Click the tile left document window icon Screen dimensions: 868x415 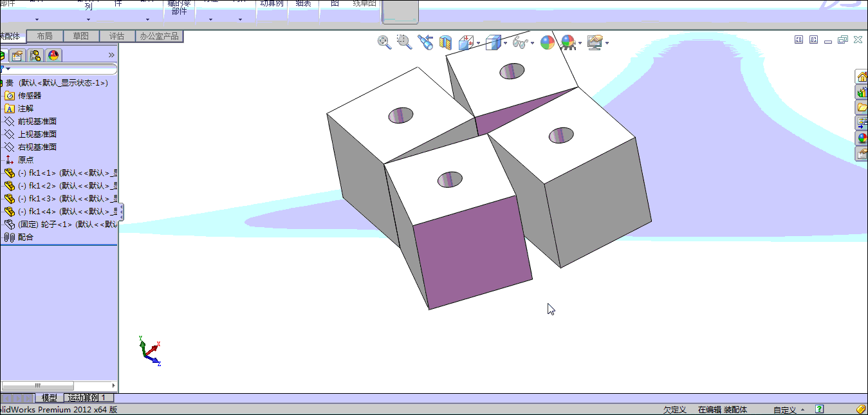[799, 40]
